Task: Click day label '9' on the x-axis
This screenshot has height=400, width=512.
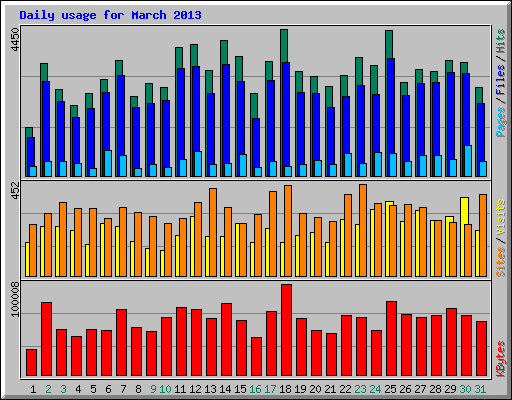Action: [153, 389]
